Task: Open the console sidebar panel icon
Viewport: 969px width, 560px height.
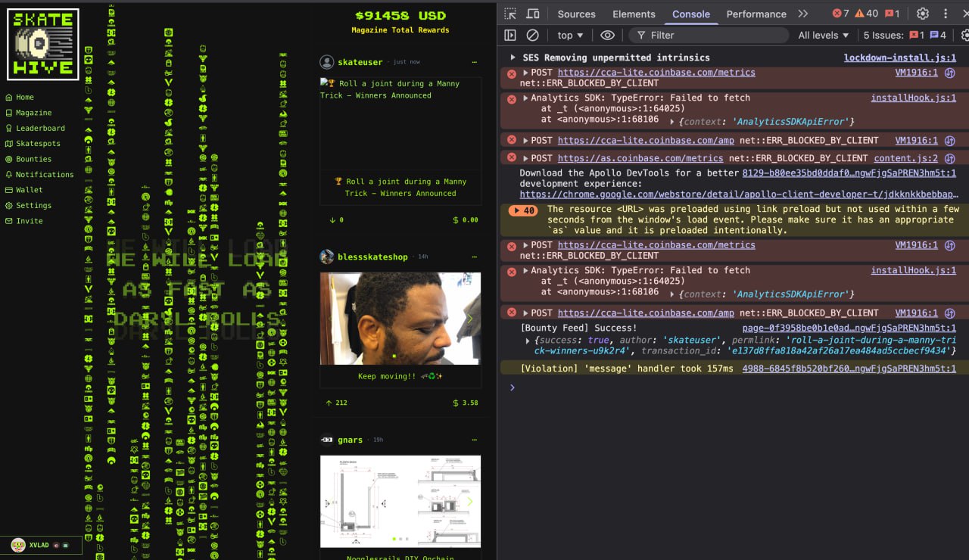Action: tap(510, 35)
